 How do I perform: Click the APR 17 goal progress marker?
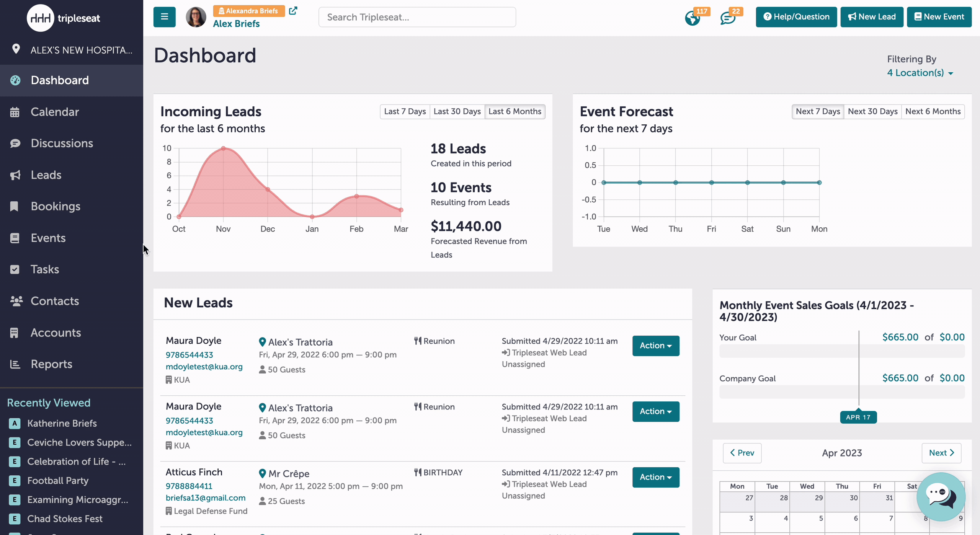click(858, 417)
